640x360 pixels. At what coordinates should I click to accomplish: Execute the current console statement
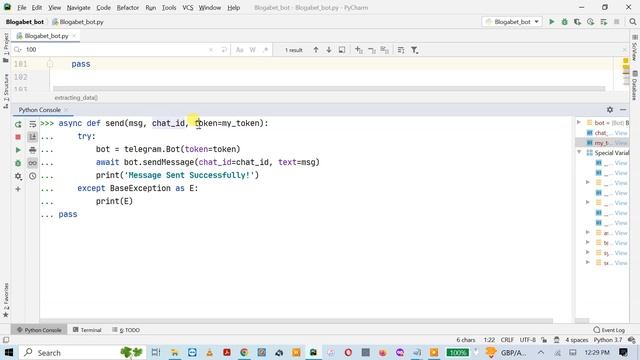click(x=18, y=150)
